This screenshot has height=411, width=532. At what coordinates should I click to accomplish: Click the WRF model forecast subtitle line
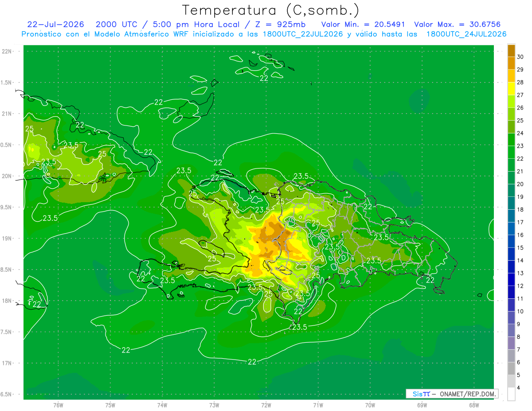264,34
